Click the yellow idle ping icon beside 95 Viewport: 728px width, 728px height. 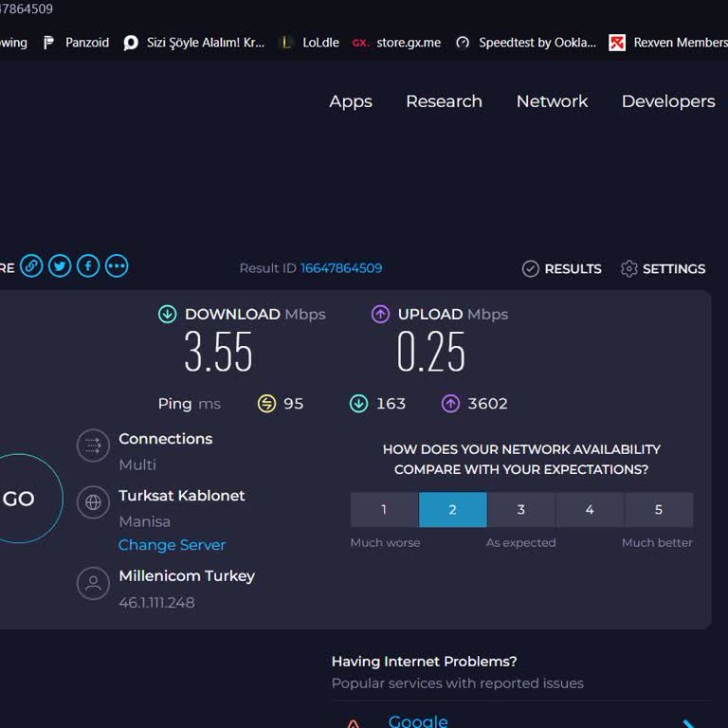click(267, 404)
